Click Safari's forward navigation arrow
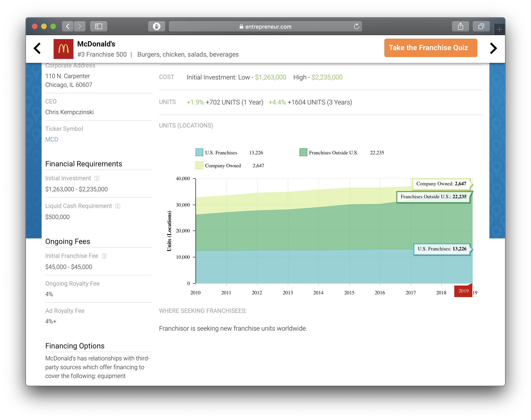The image size is (531, 420). tap(79, 26)
